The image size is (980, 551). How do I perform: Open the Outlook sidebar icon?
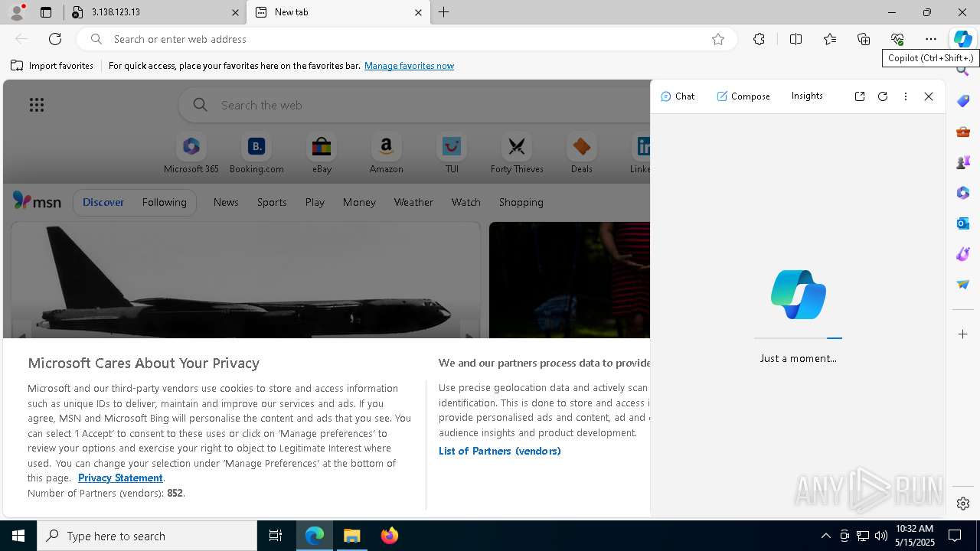coord(963,223)
